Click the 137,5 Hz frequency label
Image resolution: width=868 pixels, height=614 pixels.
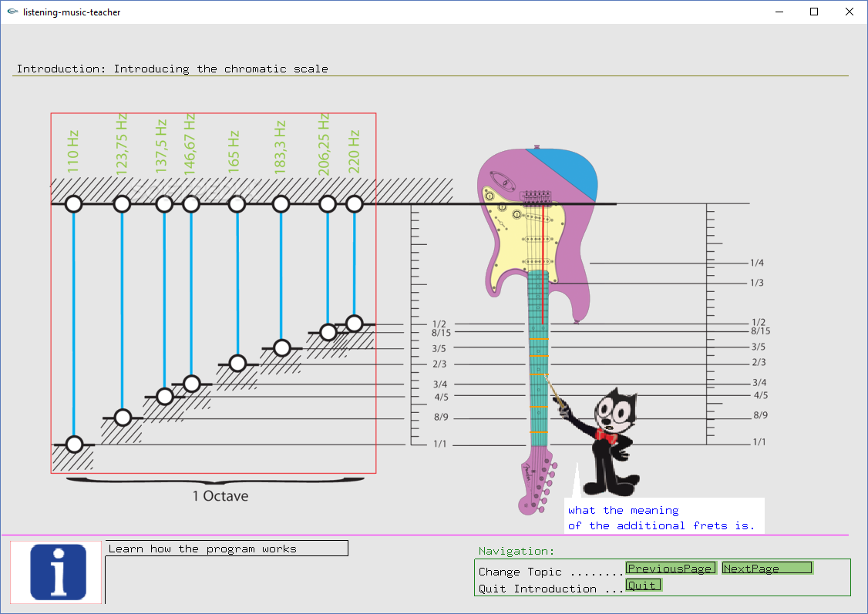pyautogui.click(x=160, y=146)
